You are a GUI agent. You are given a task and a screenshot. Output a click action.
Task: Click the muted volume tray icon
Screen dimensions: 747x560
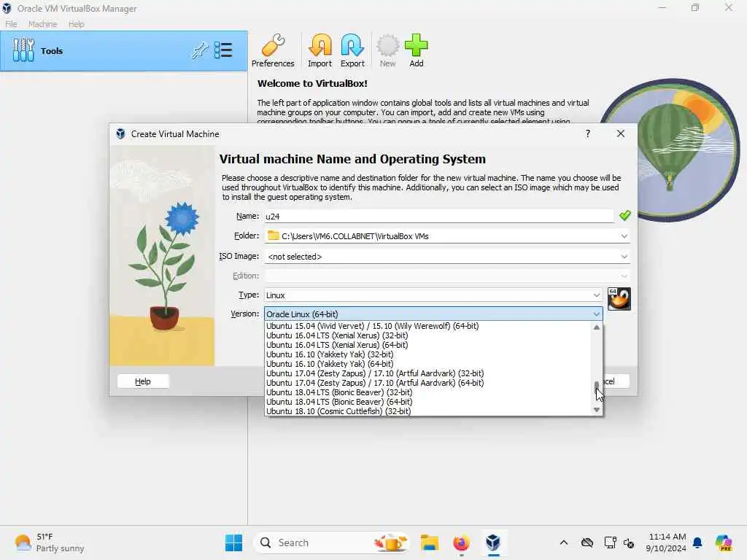point(629,542)
